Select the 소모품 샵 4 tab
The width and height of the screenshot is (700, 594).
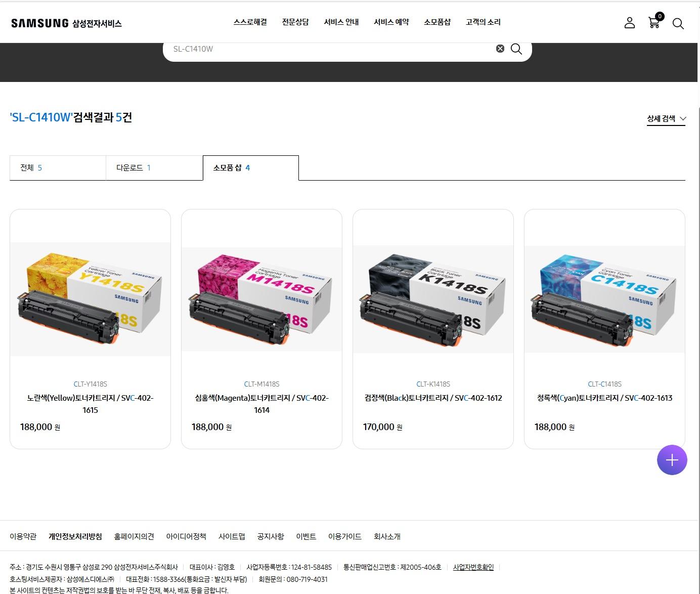(251, 168)
